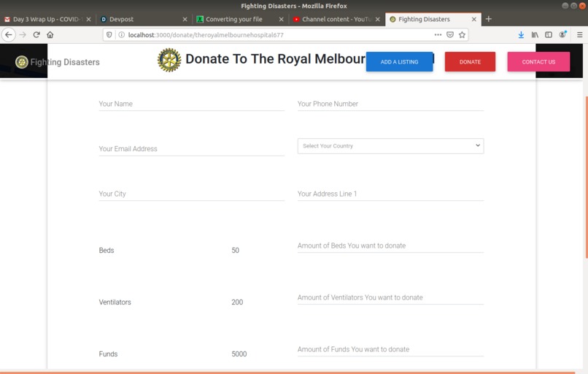Viewport: 588px width, 374px height.
Task: Click Amount of Beds to donate field
Action: (390, 245)
